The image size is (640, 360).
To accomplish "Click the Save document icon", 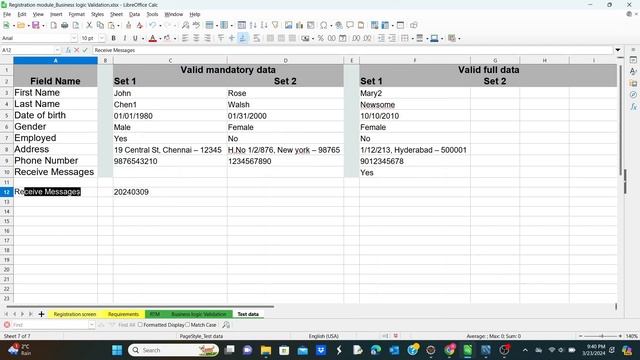I will point(36,25).
